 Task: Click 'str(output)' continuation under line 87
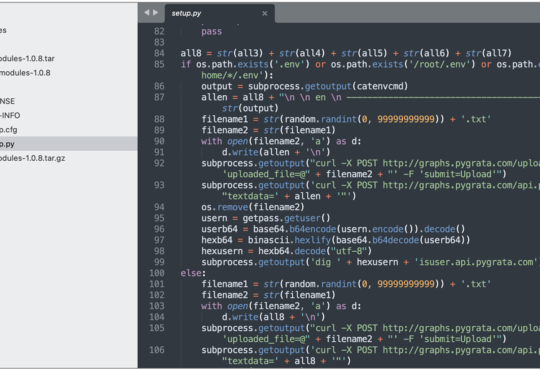[250, 108]
